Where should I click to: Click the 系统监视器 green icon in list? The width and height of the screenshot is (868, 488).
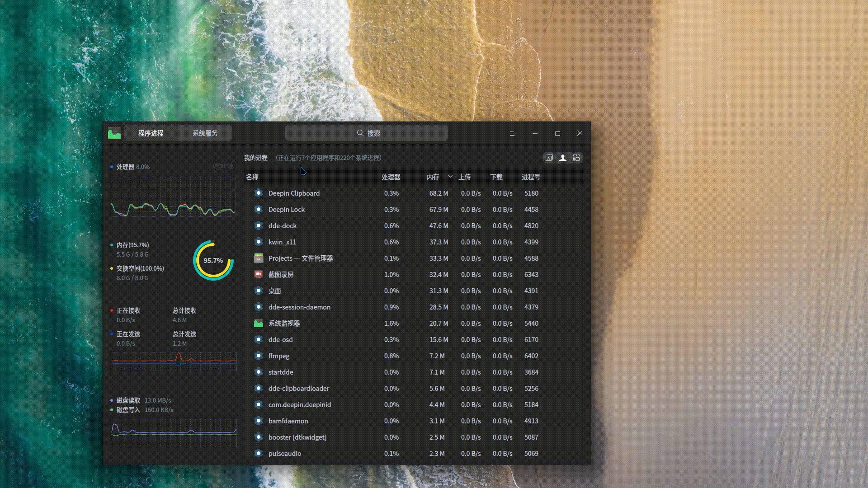click(x=259, y=323)
